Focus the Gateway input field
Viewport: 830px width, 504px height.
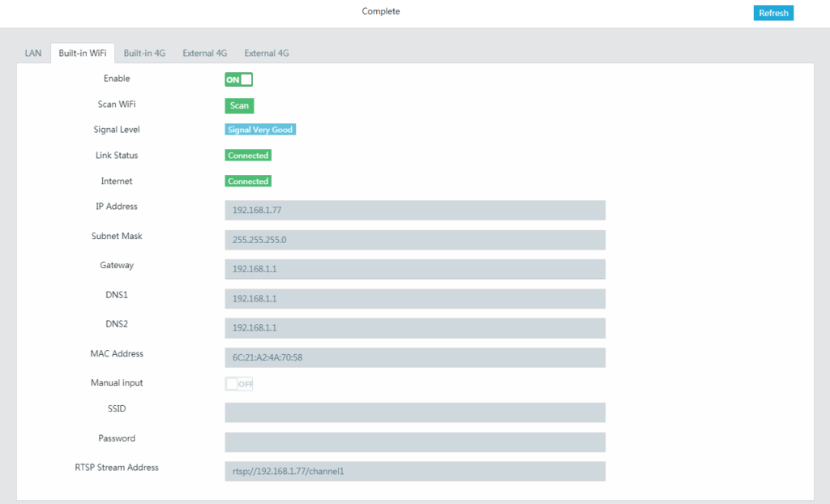[415, 269]
